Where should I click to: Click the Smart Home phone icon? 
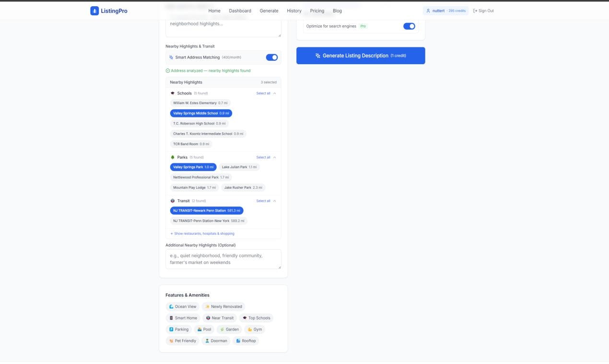tap(171, 318)
